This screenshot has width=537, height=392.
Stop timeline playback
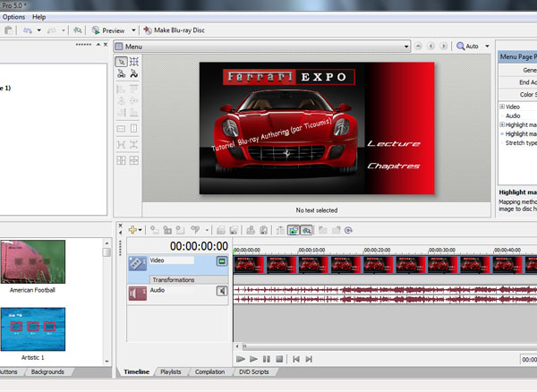click(x=279, y=359)
